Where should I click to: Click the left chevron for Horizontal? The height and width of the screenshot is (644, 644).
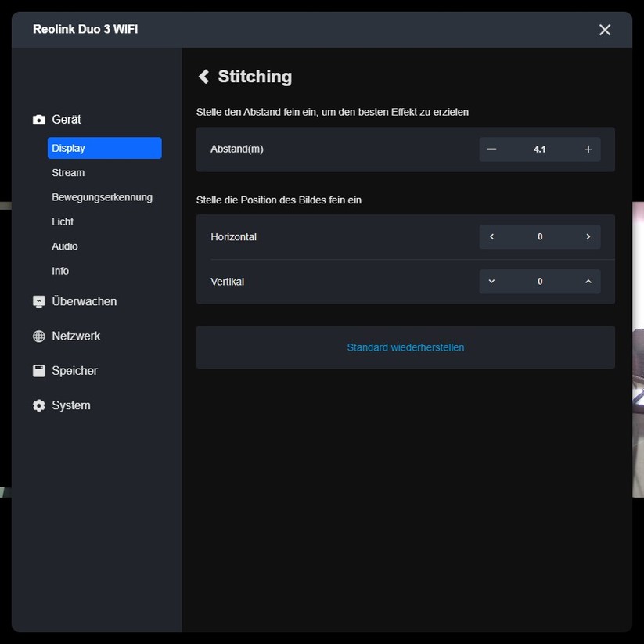491,236
